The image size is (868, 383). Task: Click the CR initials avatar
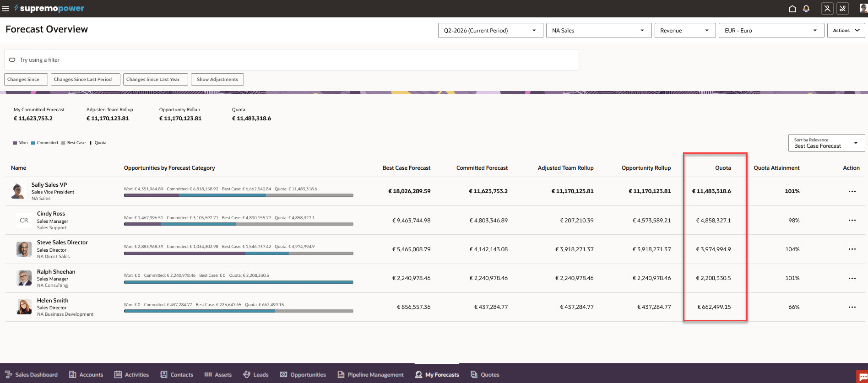pos(24,220)
